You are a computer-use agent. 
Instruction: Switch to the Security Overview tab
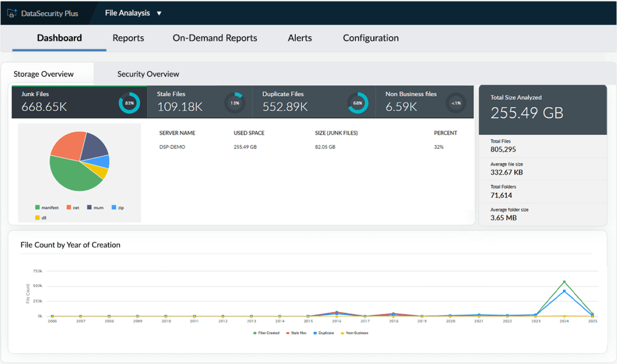coord(148,74)
